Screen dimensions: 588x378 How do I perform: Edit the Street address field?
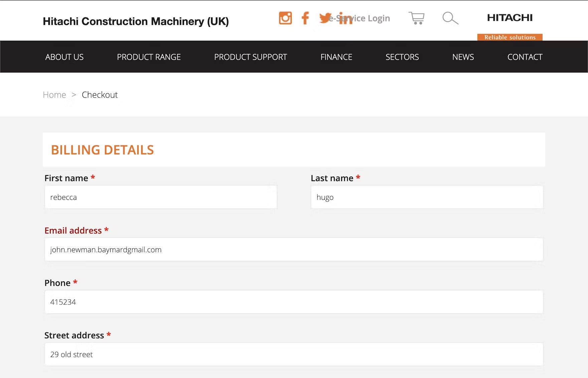coord(294,354)
